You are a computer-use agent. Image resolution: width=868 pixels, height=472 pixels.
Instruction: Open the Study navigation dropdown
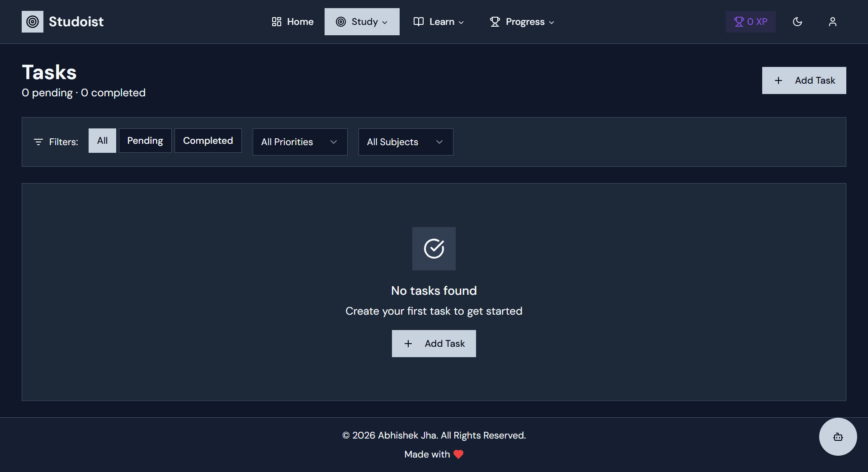[362, 21]
